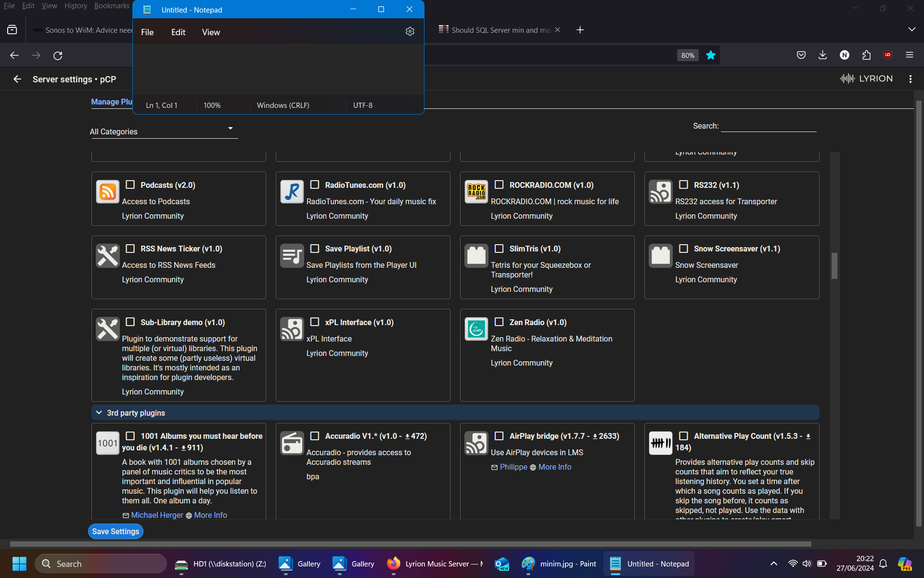Enable the Snow Screensaver checkbox
924x578 pixels.
(x=683, y=248)
